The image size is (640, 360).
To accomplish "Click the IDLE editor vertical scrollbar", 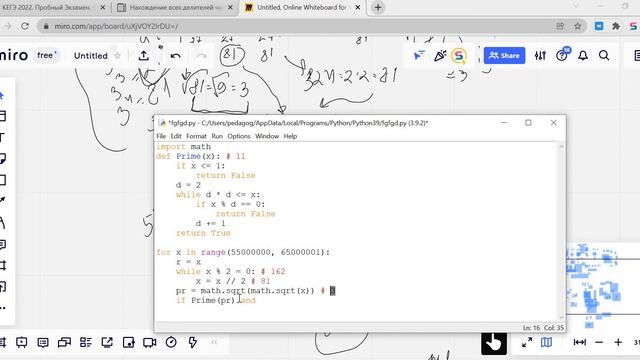I will [x=561, y=231].
